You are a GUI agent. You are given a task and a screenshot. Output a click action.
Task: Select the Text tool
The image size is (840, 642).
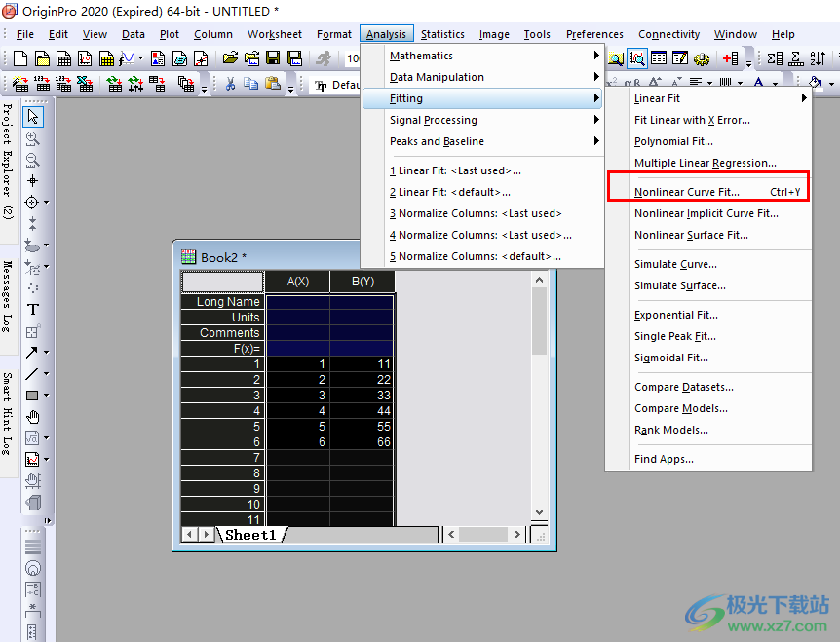point(33,310)
